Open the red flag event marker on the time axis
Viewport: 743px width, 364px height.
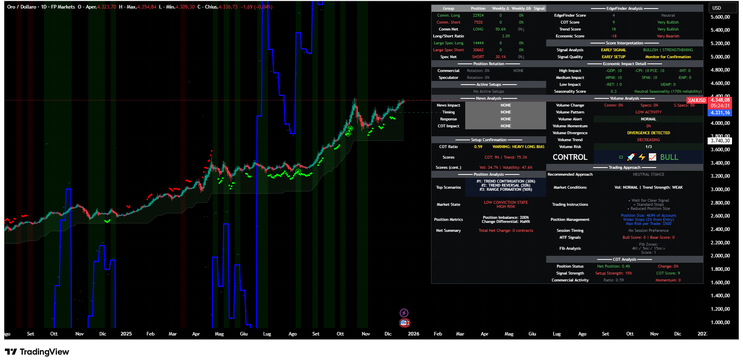(405, 323)
